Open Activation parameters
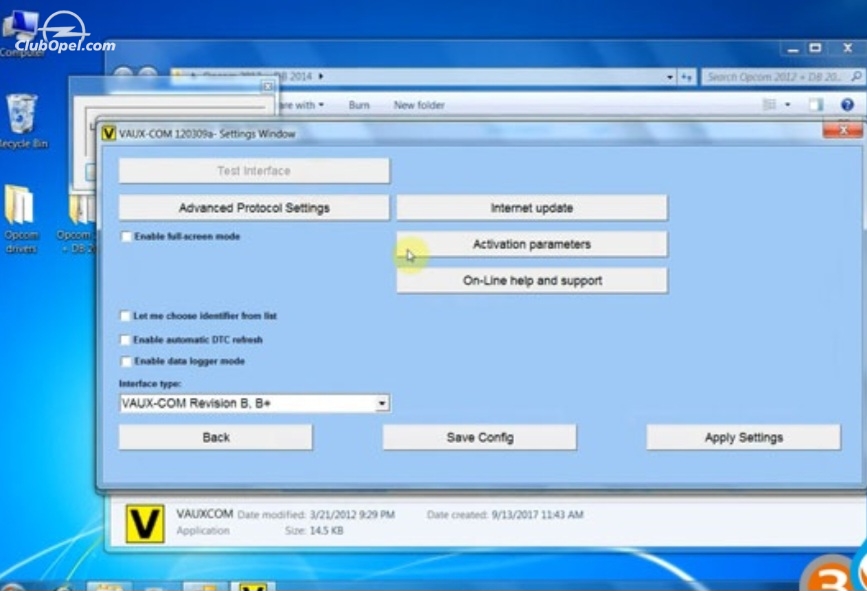867x591 pixels. [532, 244]
